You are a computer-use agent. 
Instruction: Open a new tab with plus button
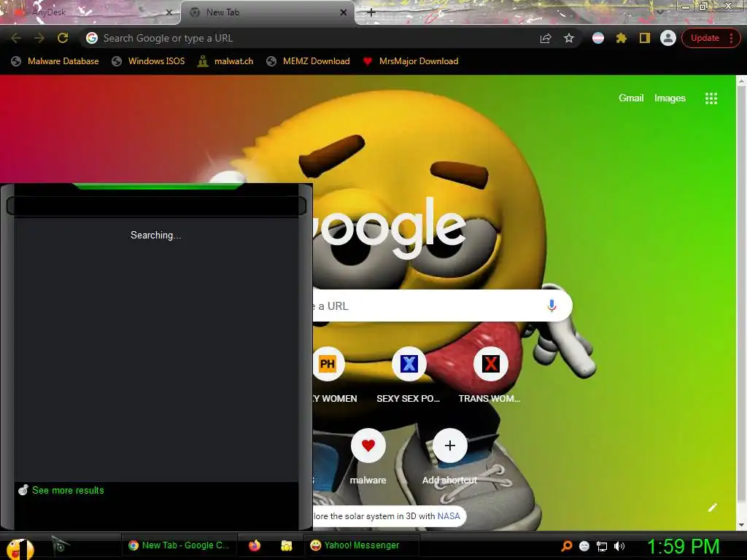click(x=371, y=13)
